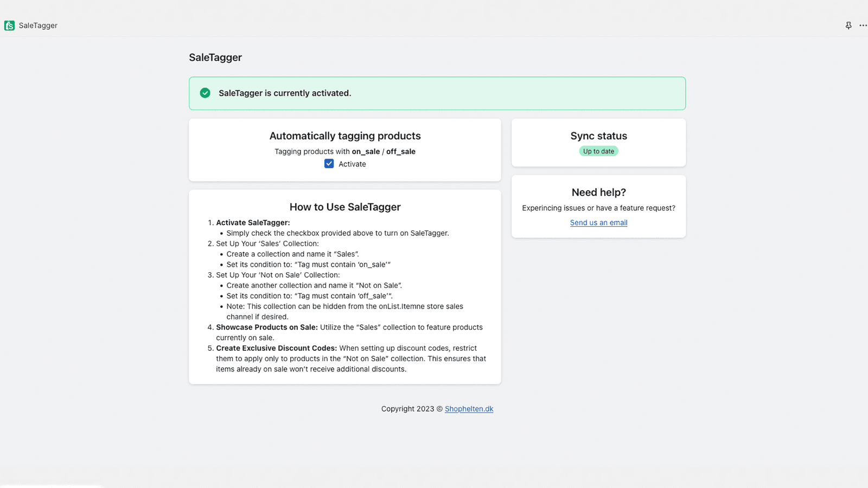The height and width of the screenshot is (488, 868).
Task: Open the Shophelten.dk copyright link
Action: 469,408
